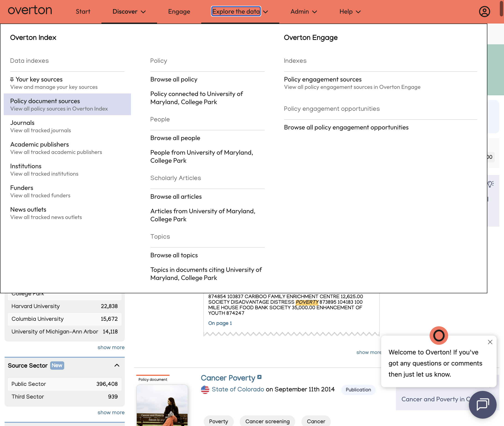Screen dimensions: 504x426
Task: Click Browse all people
Action: (175, 138)
